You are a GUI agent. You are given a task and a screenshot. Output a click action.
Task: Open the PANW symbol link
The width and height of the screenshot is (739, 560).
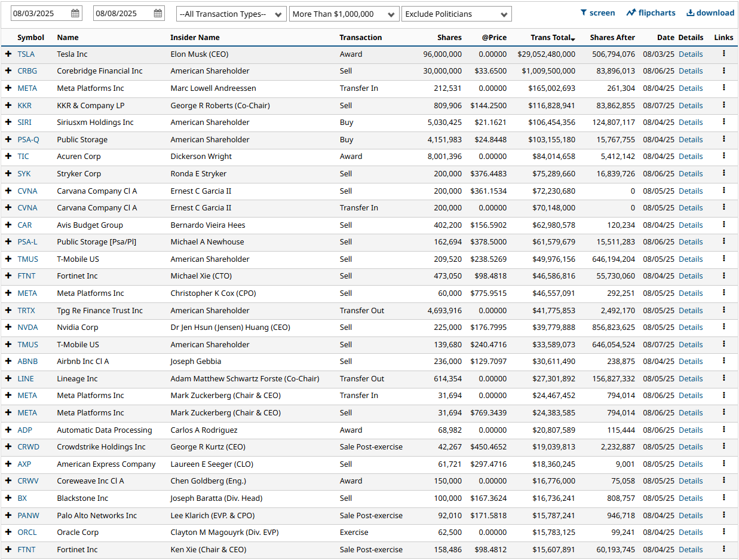coord(28,515)
